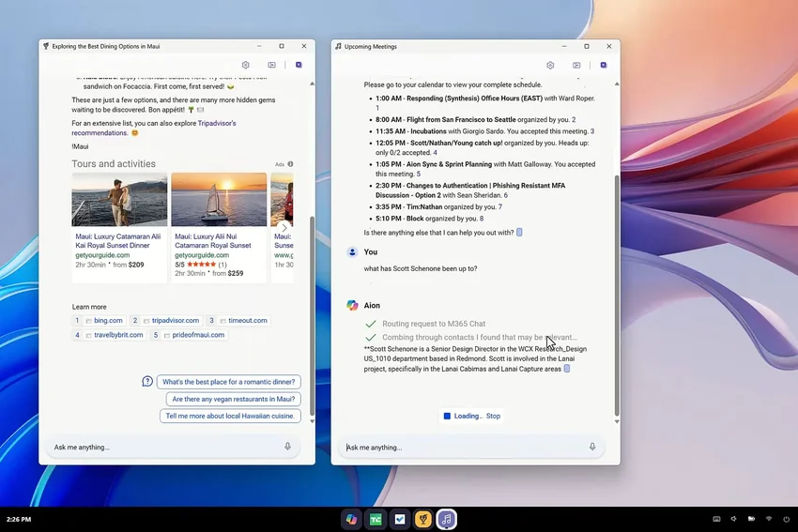Click the screen panel icon in Upcoming Meetings window
The width and height of the screenshot is (798, 532).
pos(576,65)
